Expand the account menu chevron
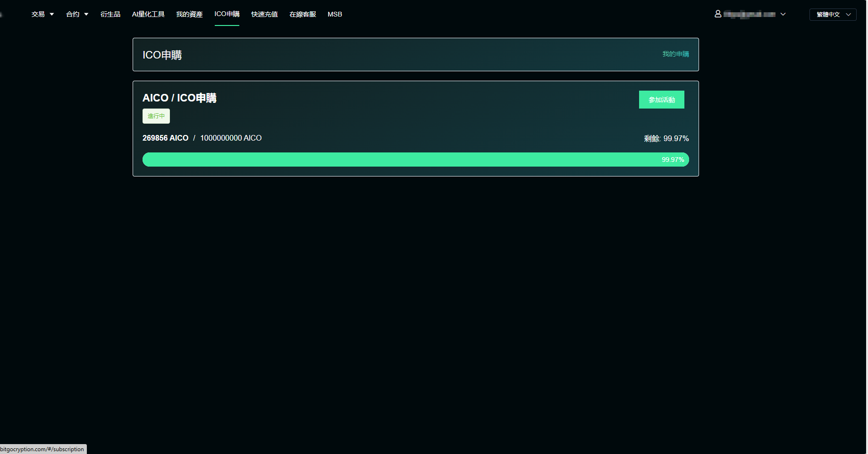 [x=784, y=14]
